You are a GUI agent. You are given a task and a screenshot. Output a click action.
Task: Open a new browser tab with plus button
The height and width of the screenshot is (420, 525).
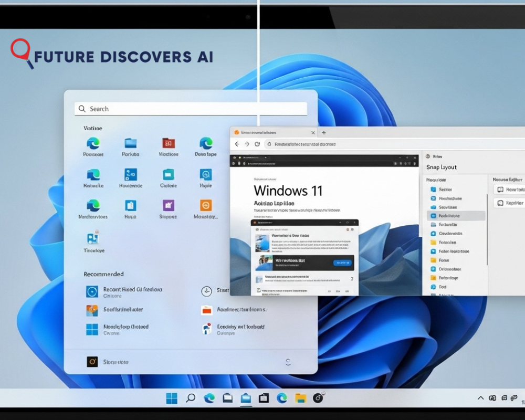(324, 133)
